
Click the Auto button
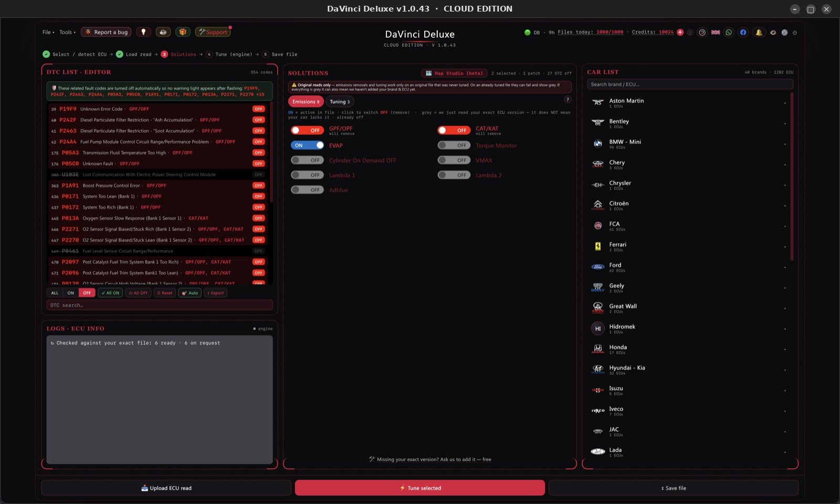(190, 293)
